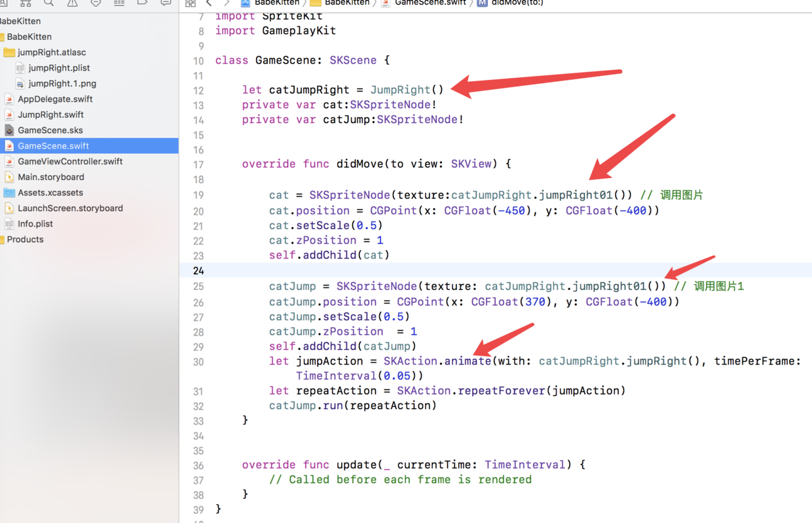Open AppDelegate.swift file
Viewport: 812px width, 523px height.
(x=89, y=99)
